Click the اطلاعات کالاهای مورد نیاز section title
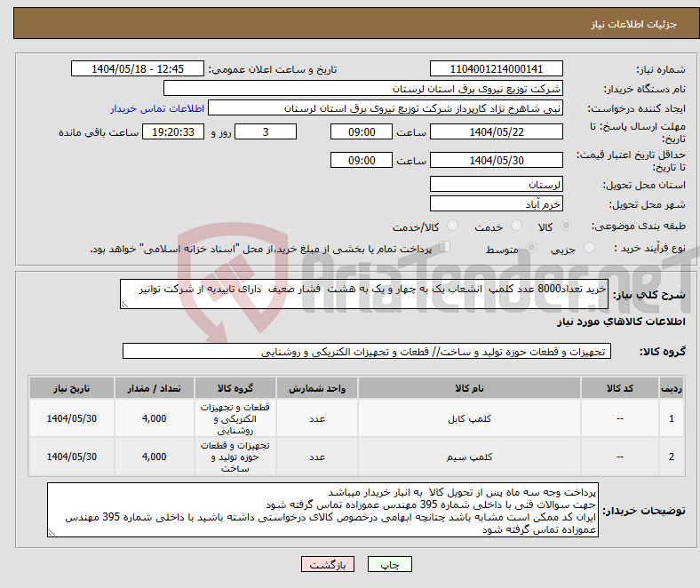 621,322
